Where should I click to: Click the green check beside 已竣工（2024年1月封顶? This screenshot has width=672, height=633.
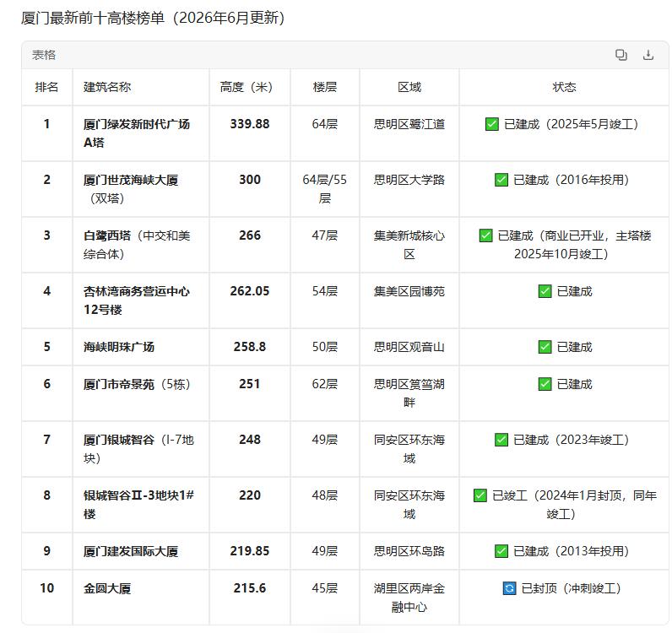(480, 495)
